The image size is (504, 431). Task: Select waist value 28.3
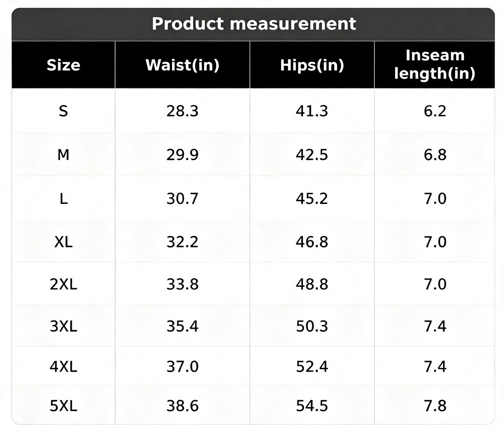tap(182, 111)
